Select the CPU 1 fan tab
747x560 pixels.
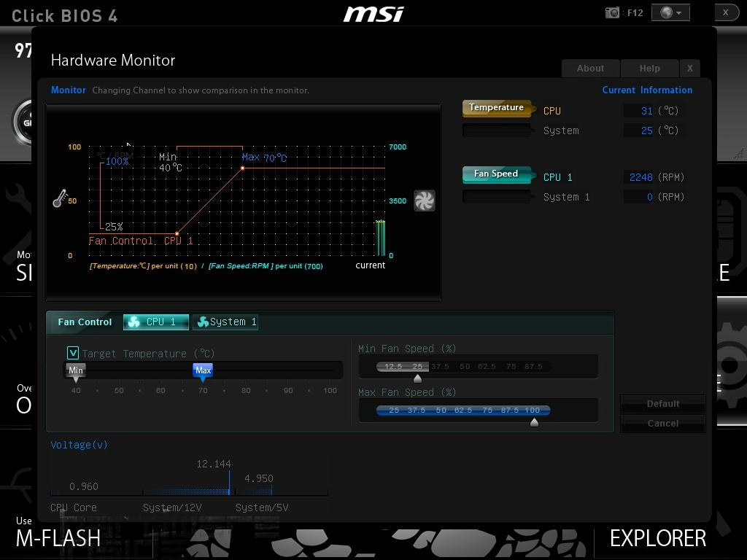(x=156, y=322)
